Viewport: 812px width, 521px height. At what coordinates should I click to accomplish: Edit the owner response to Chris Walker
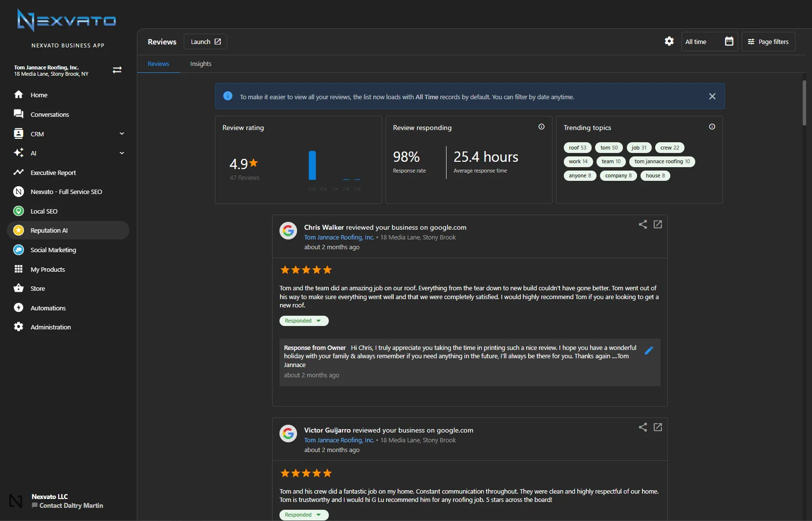[x=649, y=350]
